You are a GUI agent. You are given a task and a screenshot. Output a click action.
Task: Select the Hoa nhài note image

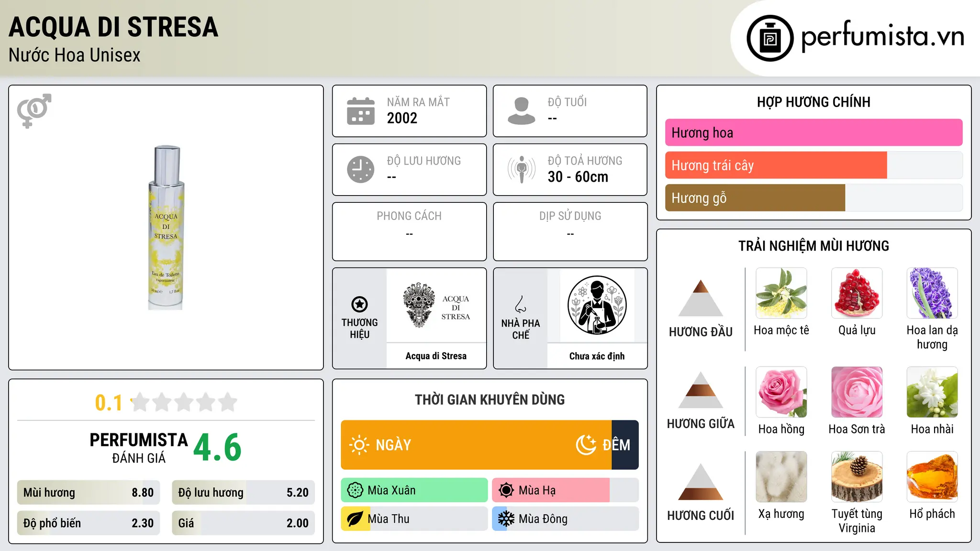932,392
